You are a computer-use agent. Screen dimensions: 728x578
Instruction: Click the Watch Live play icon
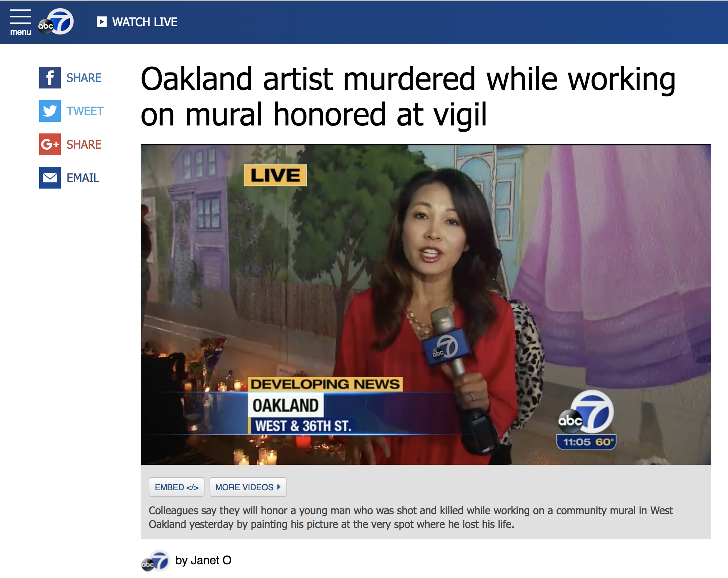(x=102, y=22)
